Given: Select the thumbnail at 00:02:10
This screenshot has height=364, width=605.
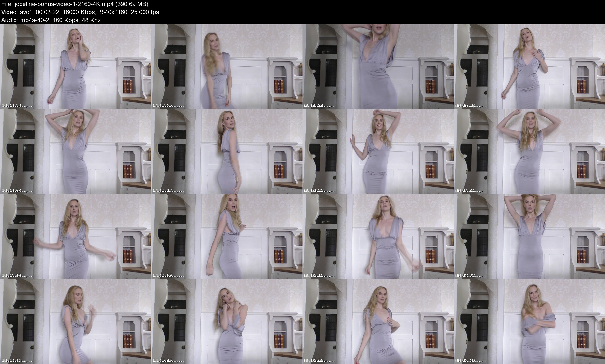Looking at the screenshot, I should (x=378, y=236).
